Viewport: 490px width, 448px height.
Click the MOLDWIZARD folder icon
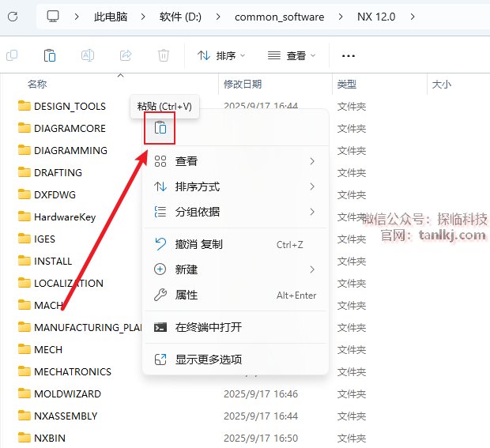24,393
